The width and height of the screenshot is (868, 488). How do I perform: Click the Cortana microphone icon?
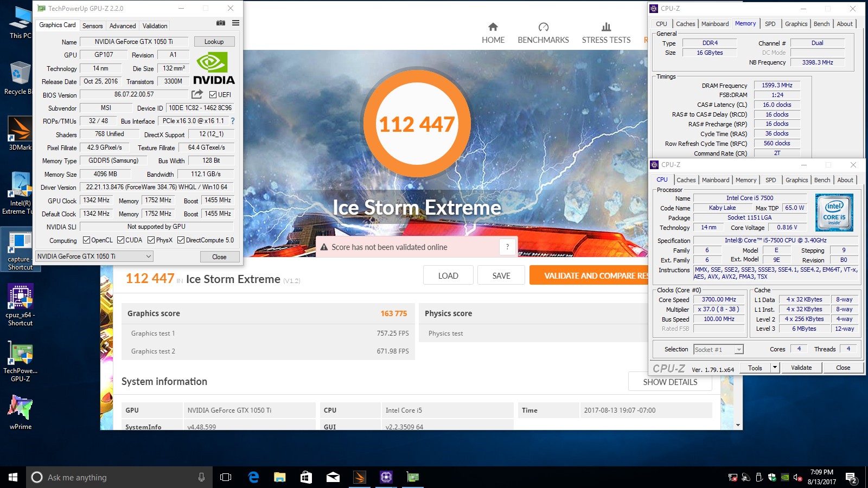(x=201, y=477)
